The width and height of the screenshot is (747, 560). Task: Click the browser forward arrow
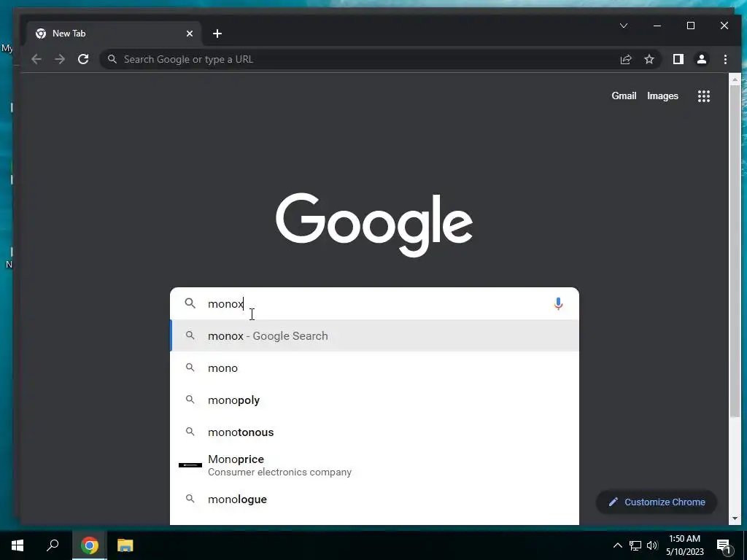pyautogui.click(x=60, y=59)
